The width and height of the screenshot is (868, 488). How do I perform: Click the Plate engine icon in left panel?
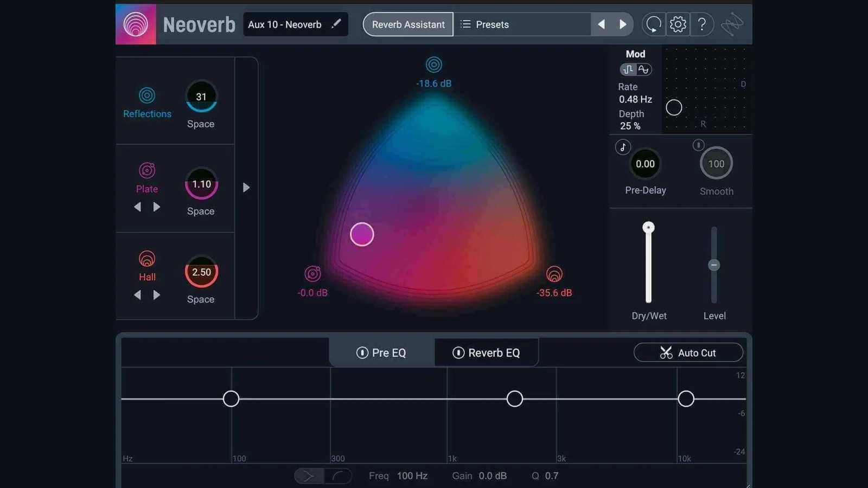(x=147, y=170)
